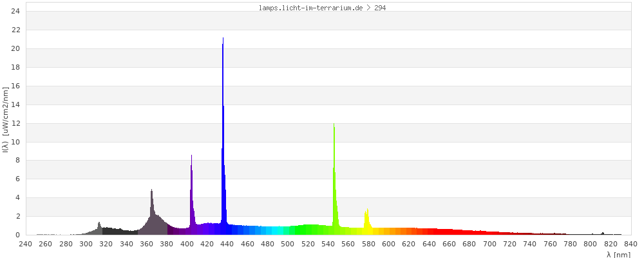The image size is (644, 258).
Task: Click the y-axis tick label '20'
Action: pyautogui.click(x=15, y=48)
